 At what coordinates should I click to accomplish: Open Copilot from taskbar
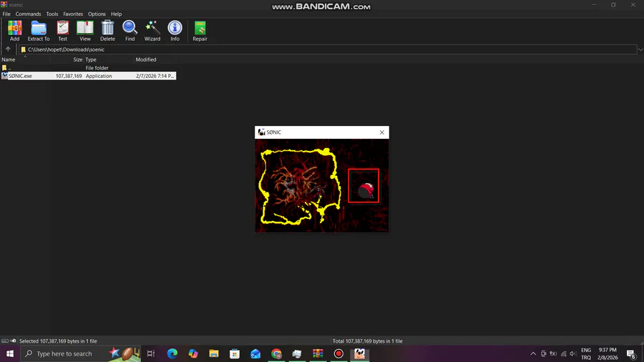click(193, 353)
